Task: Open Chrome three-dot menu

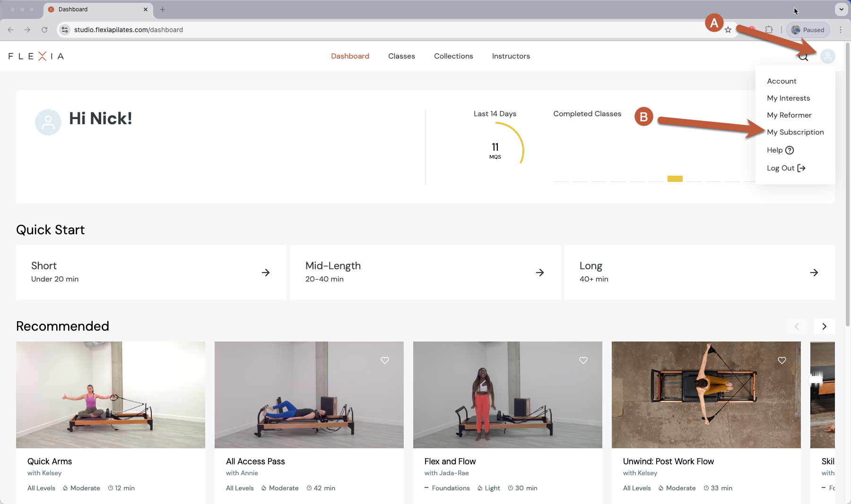Action: tap(840, 30)
